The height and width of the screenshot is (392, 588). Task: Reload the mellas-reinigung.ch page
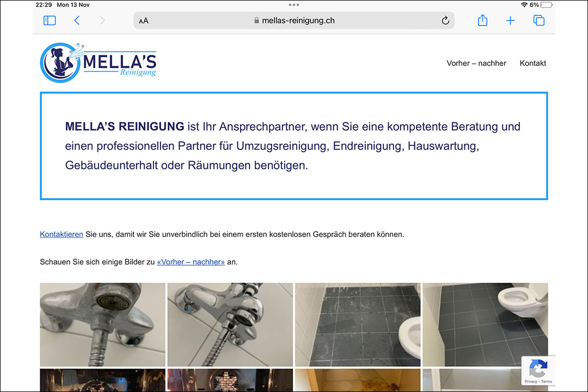[x=445, y=21]
